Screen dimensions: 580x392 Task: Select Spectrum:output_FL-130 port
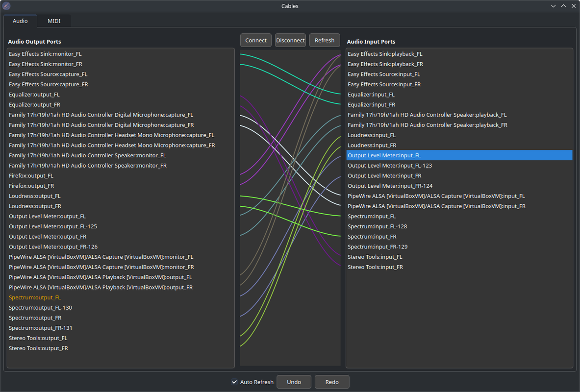(121, 308)
